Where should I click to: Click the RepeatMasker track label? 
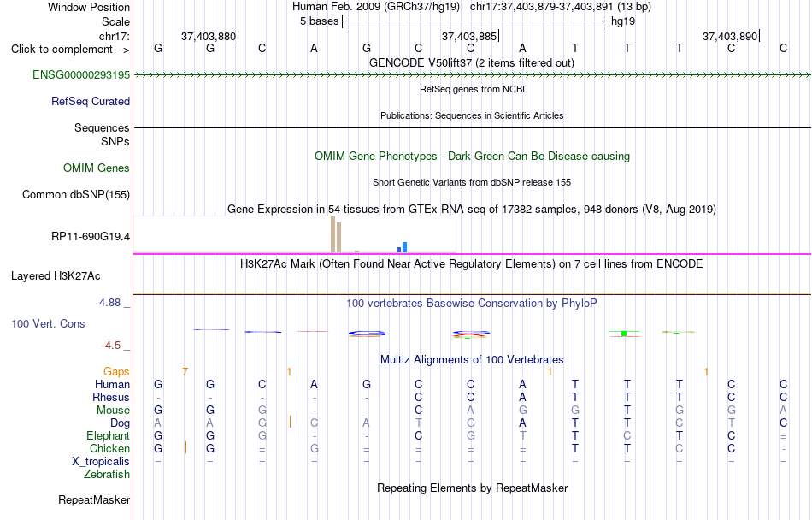coord(94,499)
